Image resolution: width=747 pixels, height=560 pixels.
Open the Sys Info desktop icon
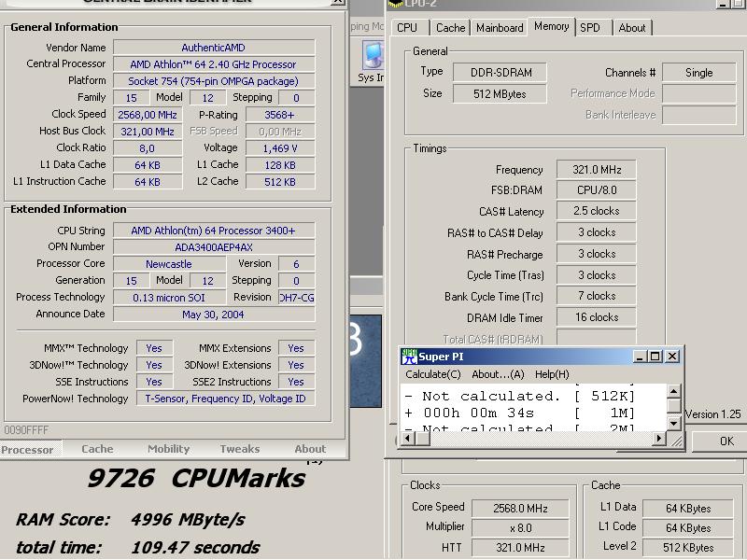pyautogui.click(x=372, y=62)
